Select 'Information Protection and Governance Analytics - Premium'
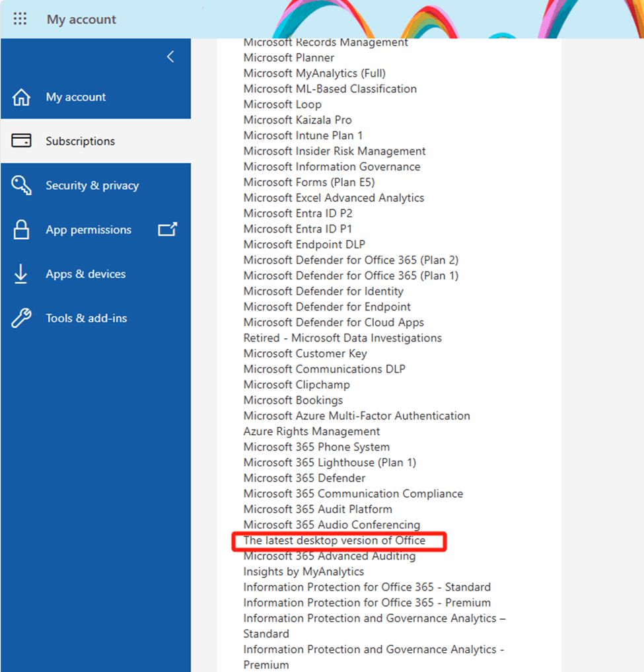This screenshot has width=644, height=672. coord(374,657)
